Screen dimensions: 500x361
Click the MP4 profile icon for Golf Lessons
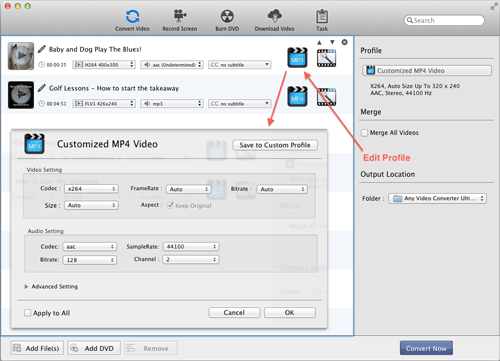click(x=297, y=96)
